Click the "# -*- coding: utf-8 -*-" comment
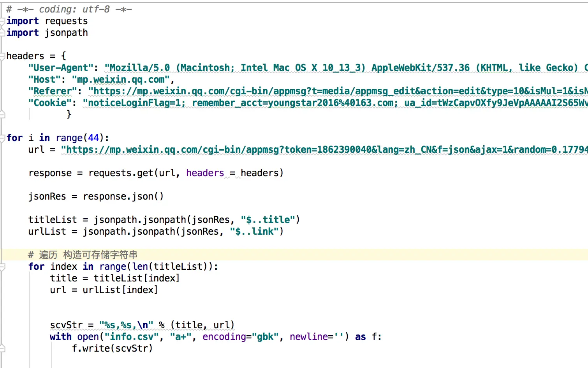588x368 pixels. (x=69, y=9)
